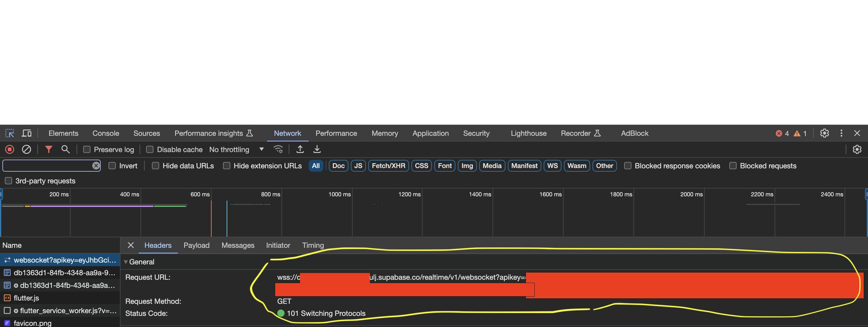Open network conditions wifi icon
Viewport: 868px width, 327px height.
pos(278,149)
